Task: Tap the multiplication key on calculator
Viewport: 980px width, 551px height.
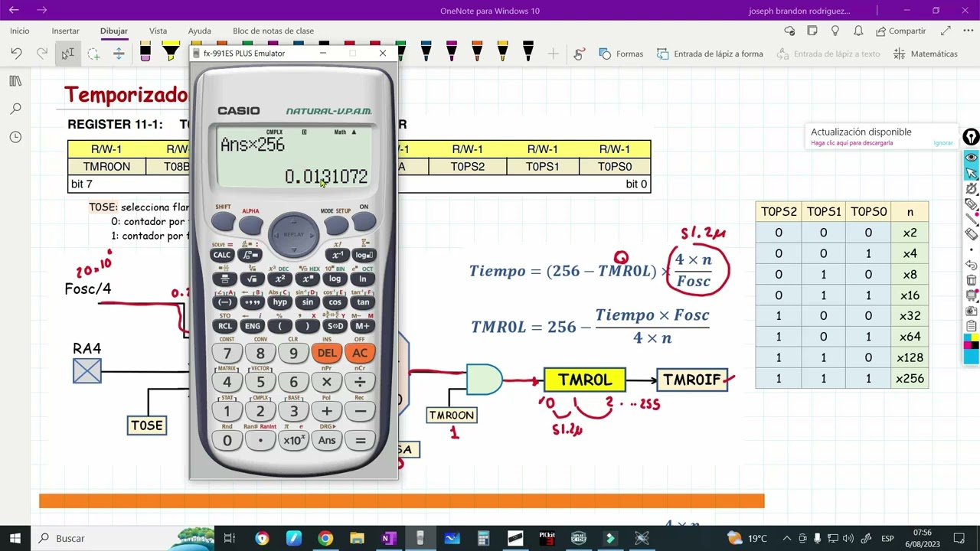Action: point(327,381)
